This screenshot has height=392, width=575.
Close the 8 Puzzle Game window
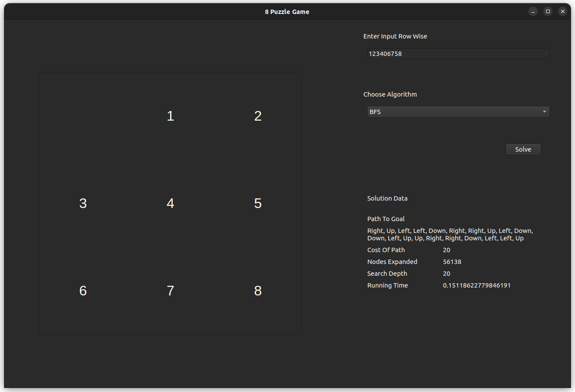563,12
